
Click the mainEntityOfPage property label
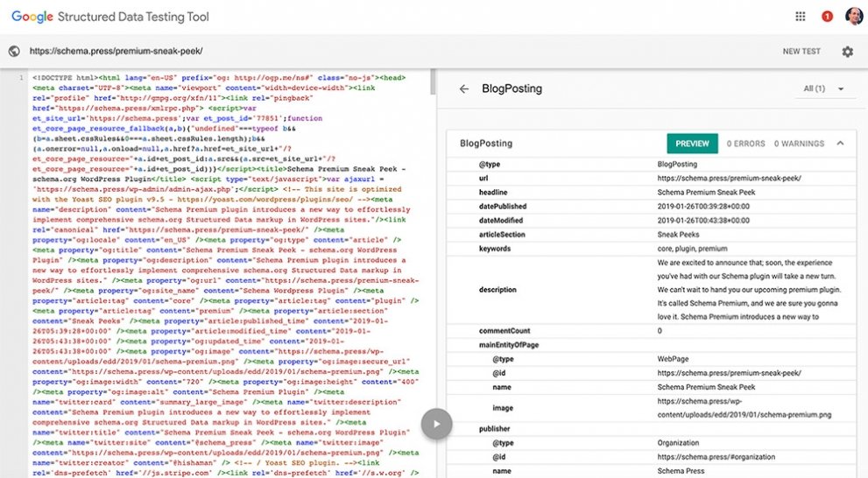(509, 345)
